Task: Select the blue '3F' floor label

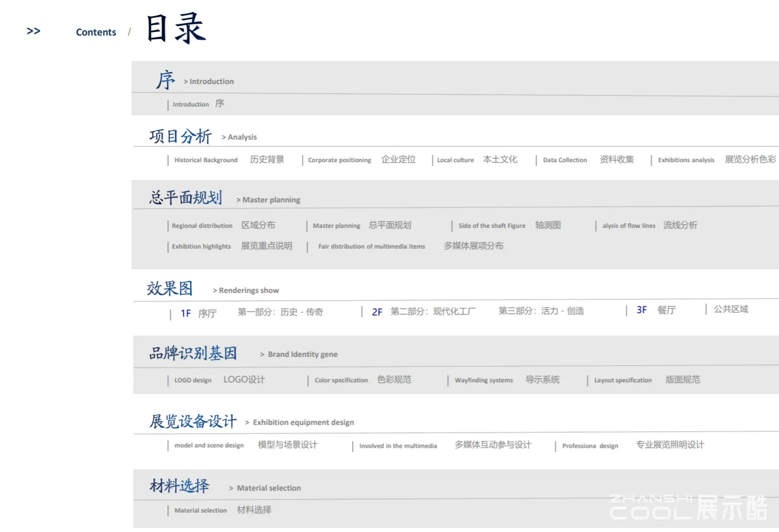Action: [642, 309]
